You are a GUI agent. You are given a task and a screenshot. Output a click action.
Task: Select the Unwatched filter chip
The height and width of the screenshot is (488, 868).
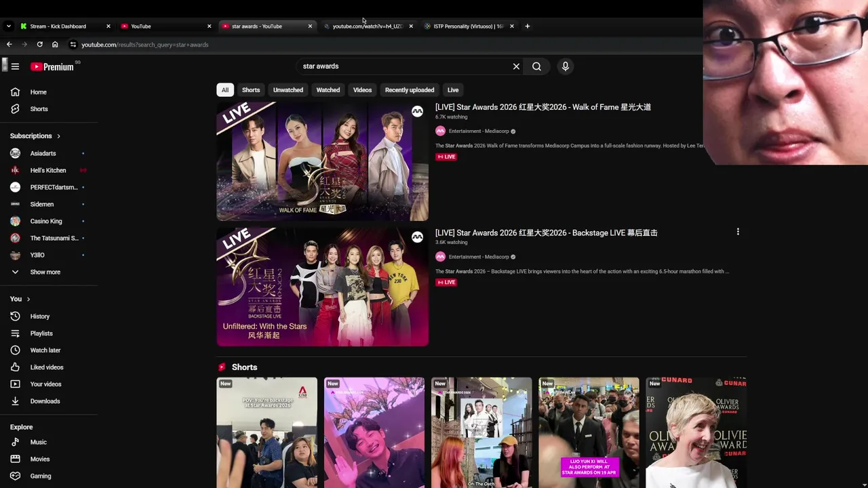pos(288,90)
